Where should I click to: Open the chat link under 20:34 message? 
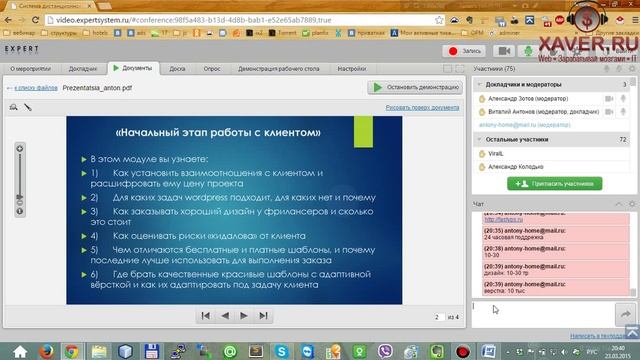point(503,219)
